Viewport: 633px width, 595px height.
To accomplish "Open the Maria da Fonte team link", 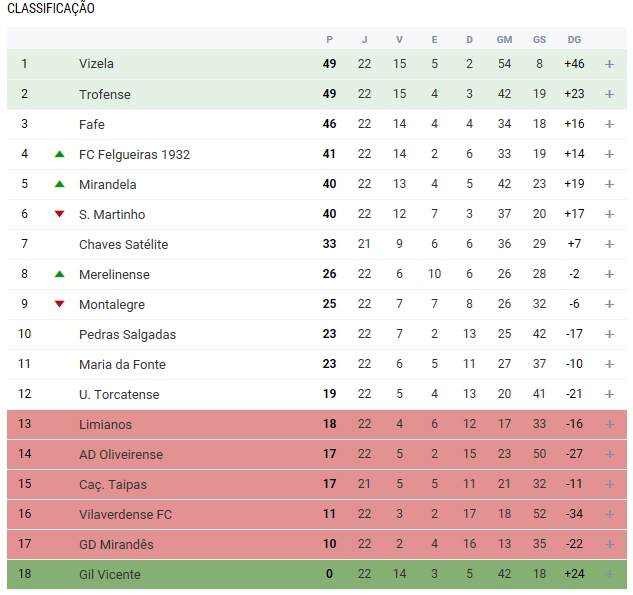I will [122, 364].
